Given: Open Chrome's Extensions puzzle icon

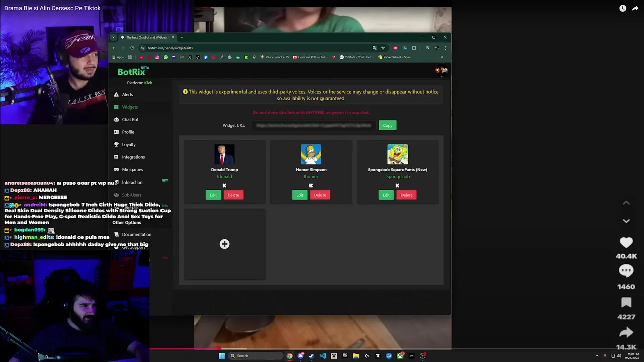Looking at the screenshot, I should pyautogui.click(x=414, y=48).
